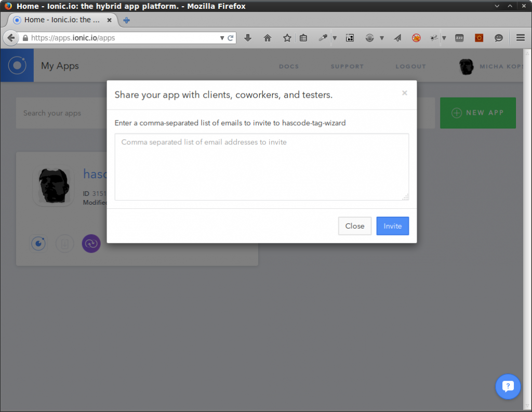This screenshot has height=412, width=532.
Task: Click the purple sync icon on app card
Action: (91, 243)
